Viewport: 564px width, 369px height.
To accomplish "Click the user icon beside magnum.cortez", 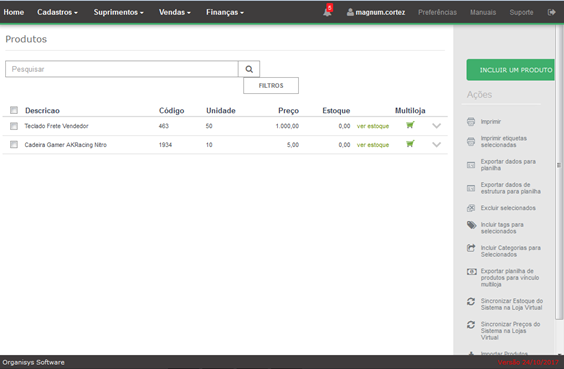I will (350, 12).
